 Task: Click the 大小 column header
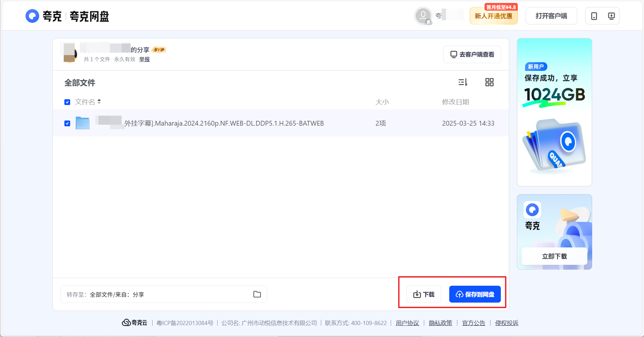click(x=382, y=102)
